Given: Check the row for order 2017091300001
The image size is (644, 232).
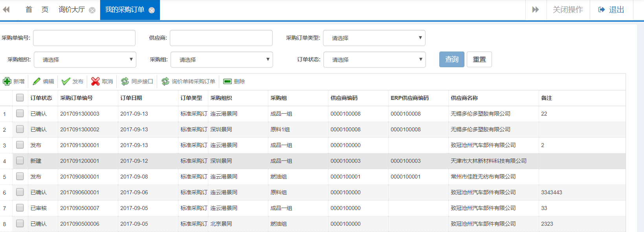Looking at the screenshot, I should [x=20, y=145].
